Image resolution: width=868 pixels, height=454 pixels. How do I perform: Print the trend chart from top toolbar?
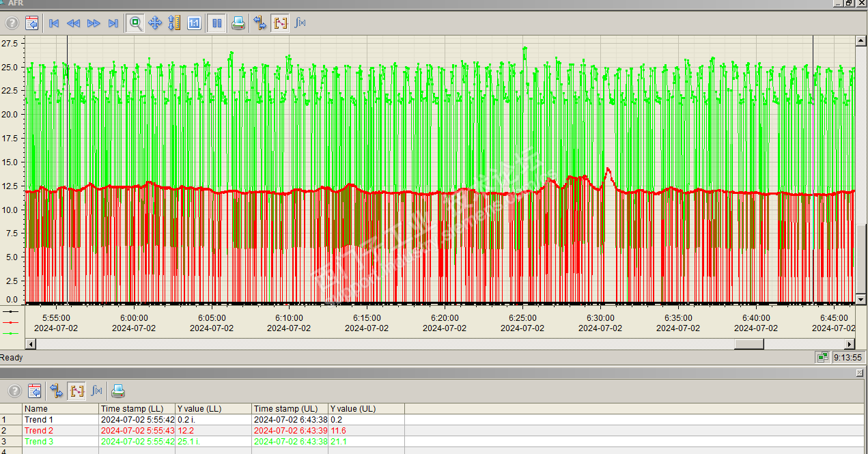coord(238,23)
